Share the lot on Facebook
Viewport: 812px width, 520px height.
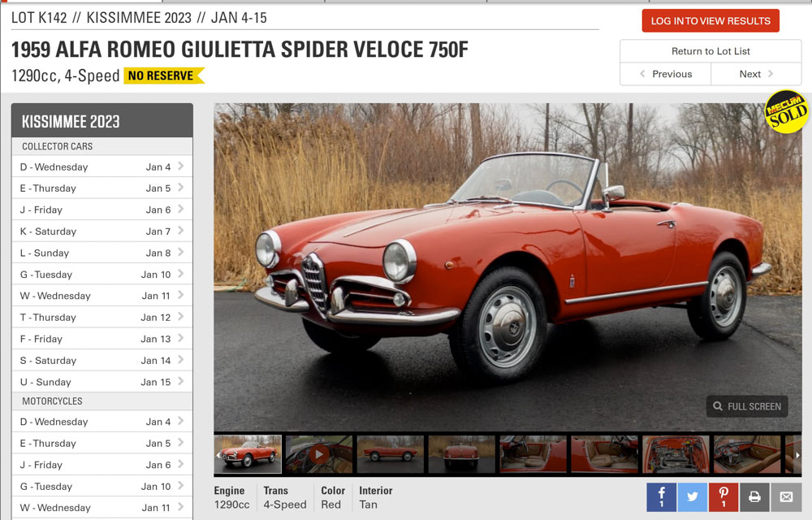point(661,496)
